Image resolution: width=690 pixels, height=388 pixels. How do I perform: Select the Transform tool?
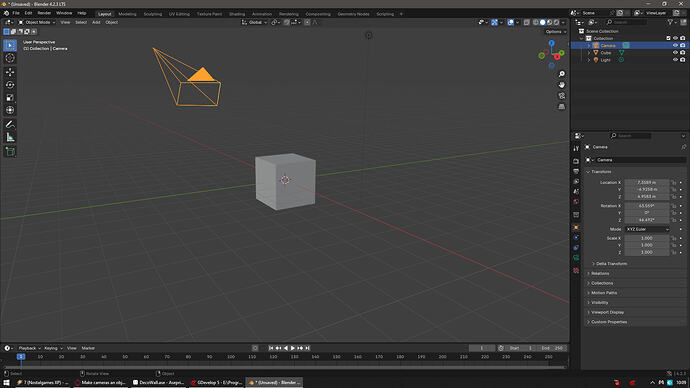10,110
